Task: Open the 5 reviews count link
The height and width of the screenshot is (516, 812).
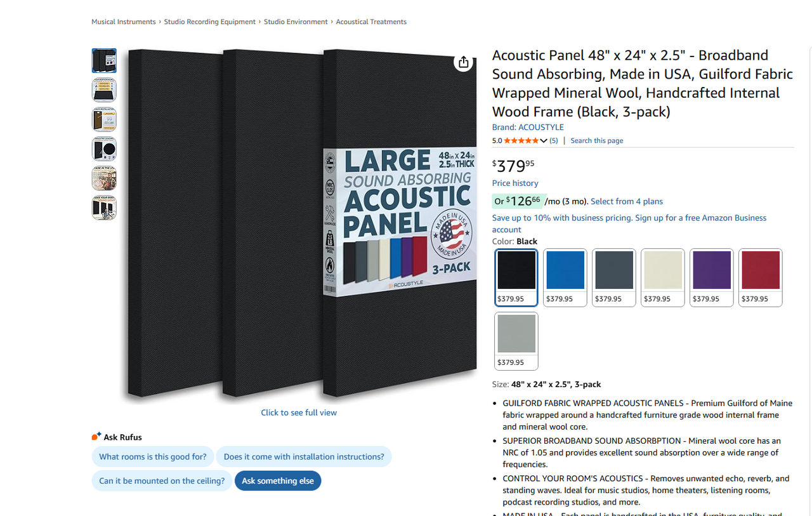Action: coord(554,141)
